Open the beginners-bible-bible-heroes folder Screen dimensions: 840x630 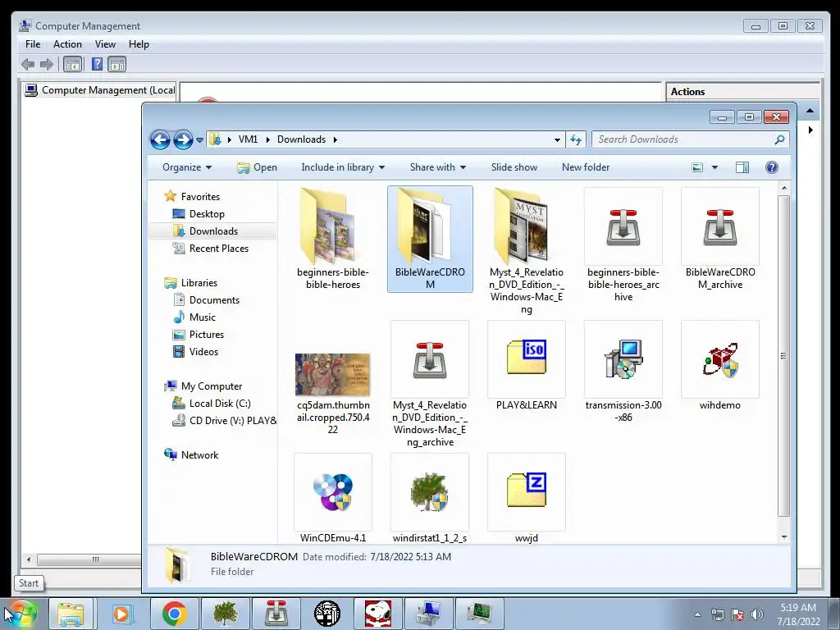333,239
